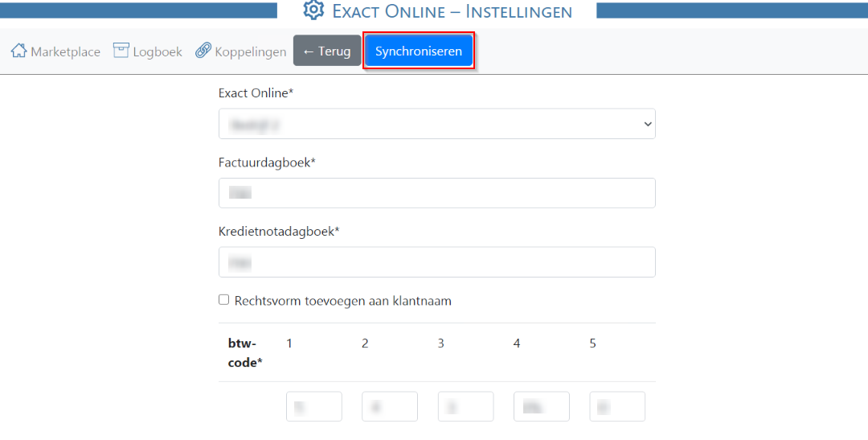
Task: Focus the Factuurdagboek input field
Action: 436,193
